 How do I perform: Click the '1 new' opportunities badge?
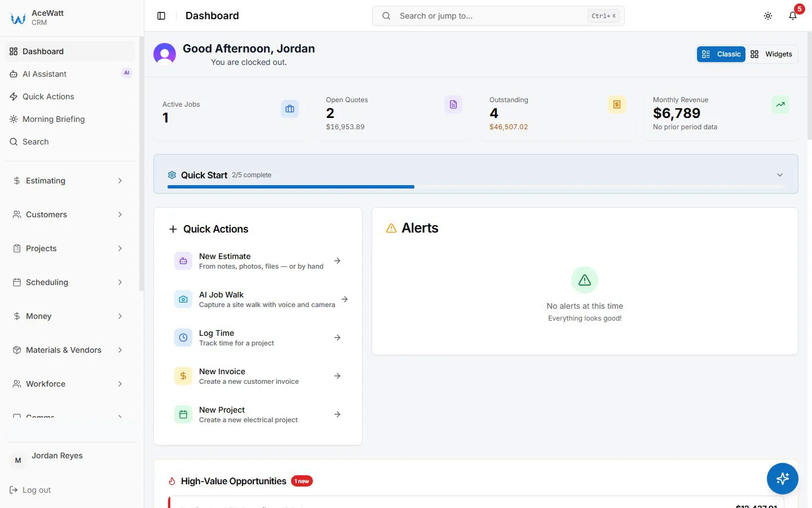point(302,481)
